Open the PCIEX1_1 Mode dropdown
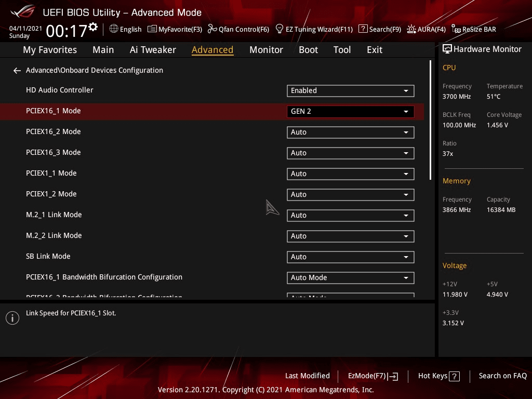532x399 pixels. (x=351, y=174)
